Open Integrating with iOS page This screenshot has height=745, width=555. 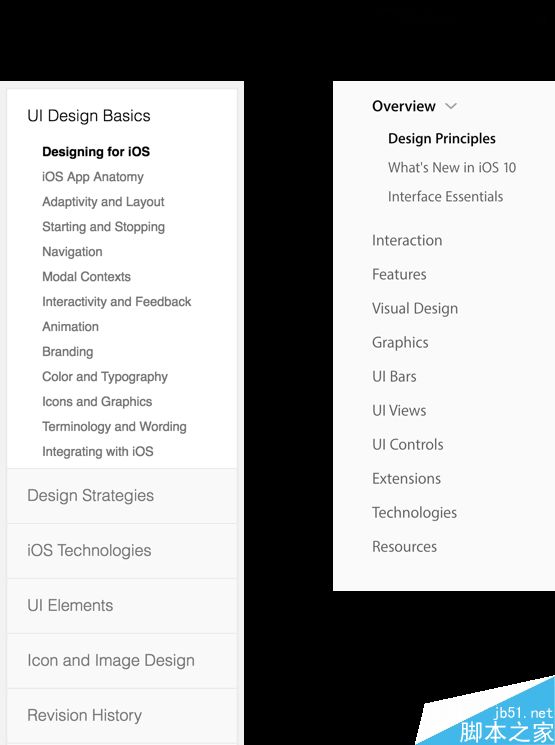[x=98, y=451]
